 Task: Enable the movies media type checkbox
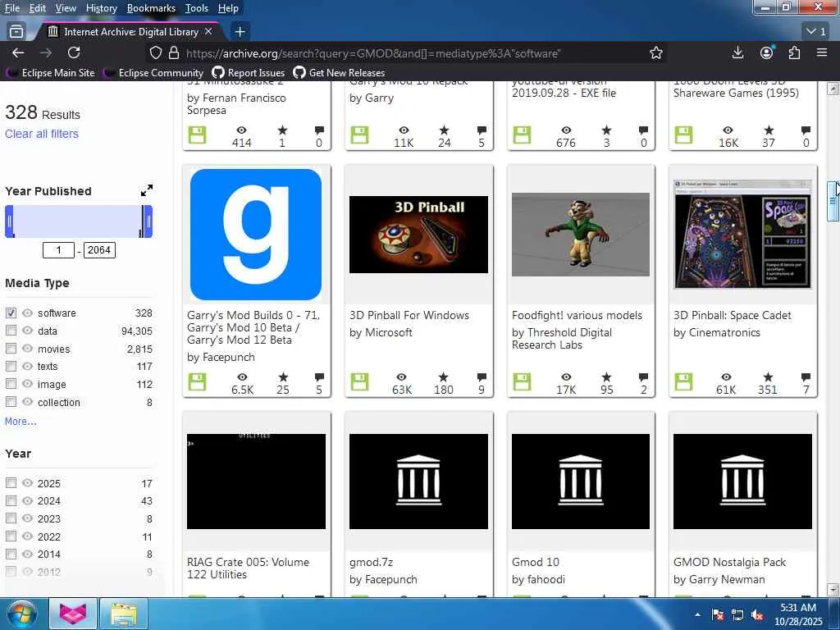click(11, 349)
